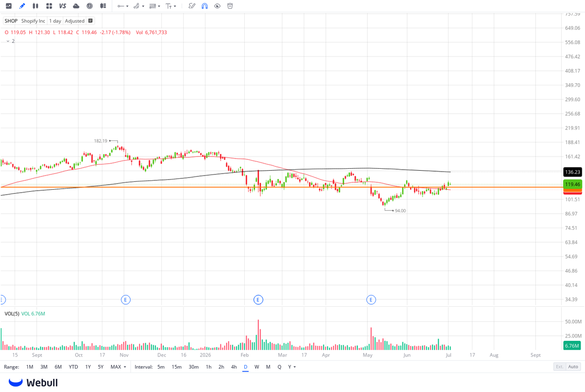585x392 pixels.
Task: Click the Shopify Inc name label
Action: 33,21
